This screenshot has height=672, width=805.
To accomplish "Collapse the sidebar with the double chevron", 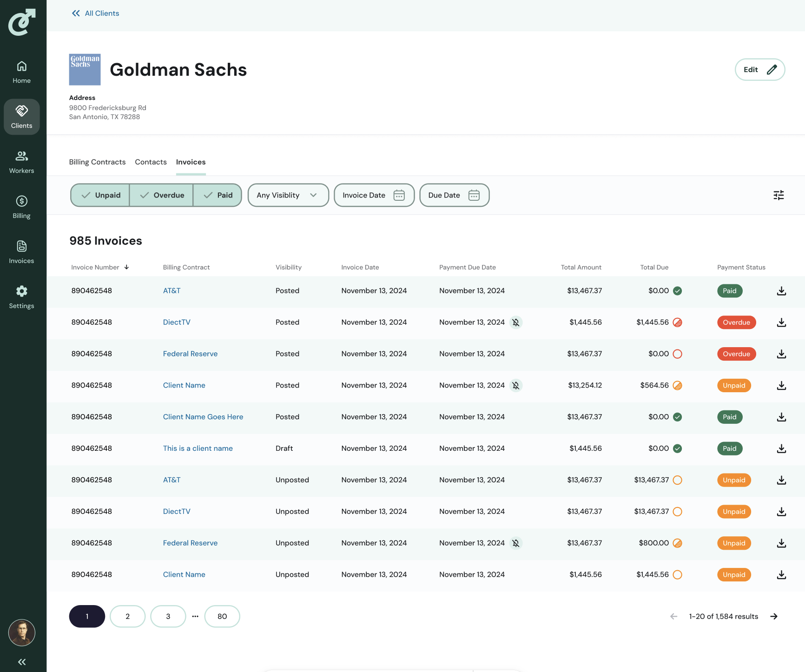I will pos(22,662).
